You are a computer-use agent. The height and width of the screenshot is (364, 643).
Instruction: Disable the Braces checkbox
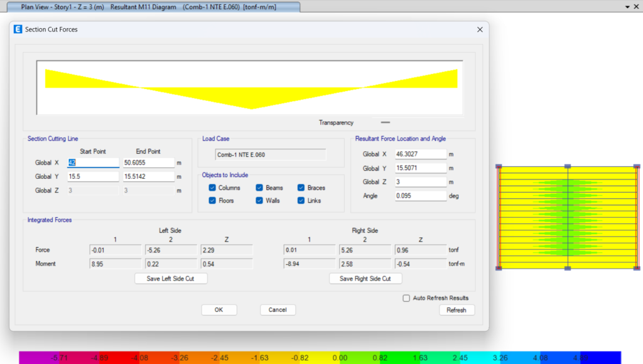coord(301,188)
